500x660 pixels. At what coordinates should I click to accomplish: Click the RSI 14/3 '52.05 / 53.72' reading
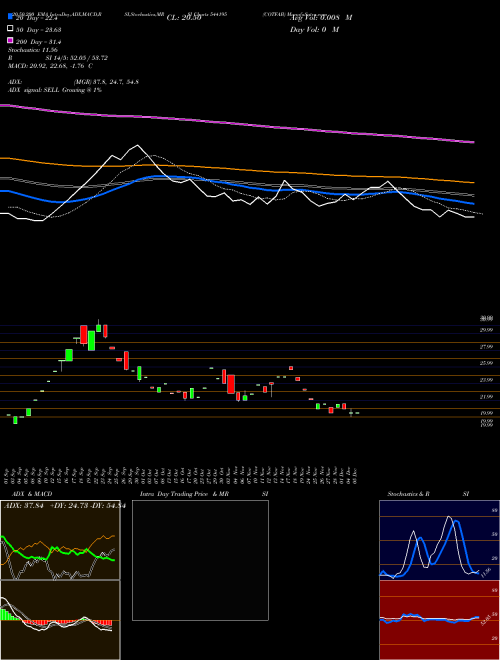[x=89, y=58]
